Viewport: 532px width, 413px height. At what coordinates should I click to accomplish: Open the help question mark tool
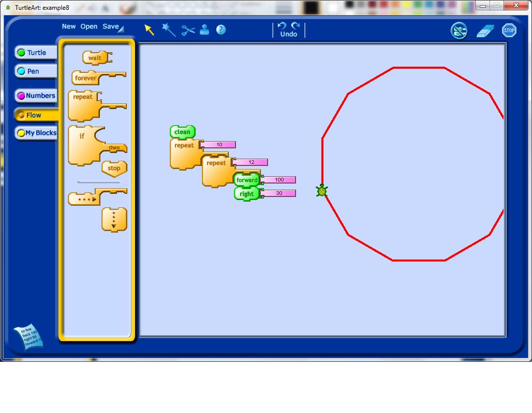pyautogui.click(x=221, y=30)
